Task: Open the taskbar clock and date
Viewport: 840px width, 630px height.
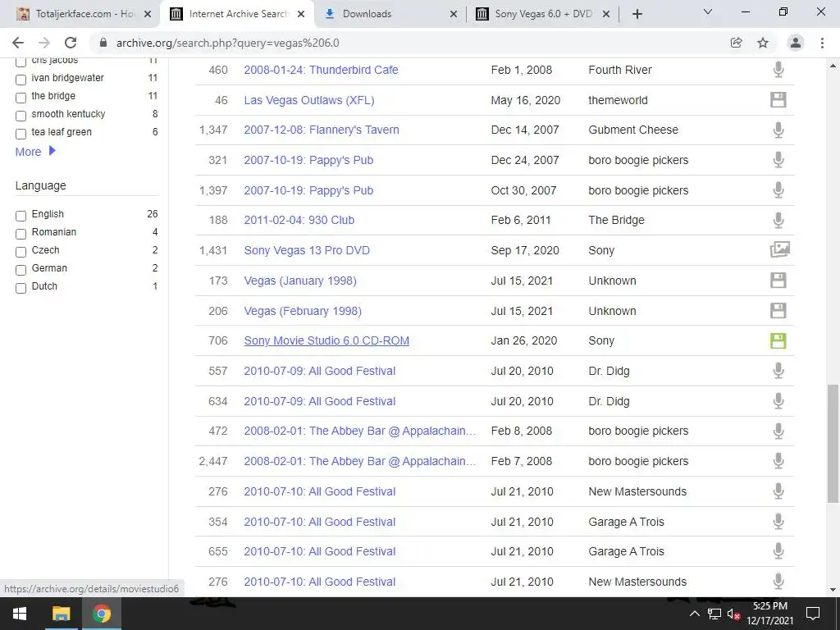Action: pos(769,614)
